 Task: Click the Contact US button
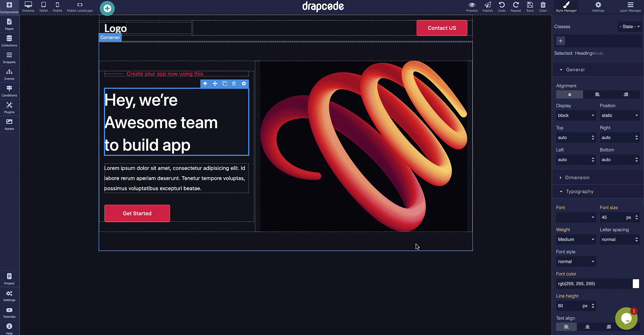click(x=441, y=28)
